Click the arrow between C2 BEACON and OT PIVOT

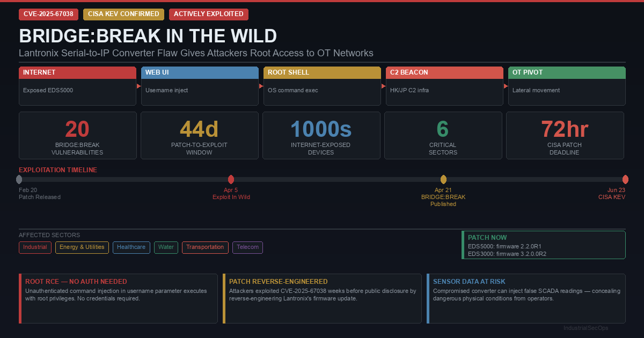coord(506,86)
